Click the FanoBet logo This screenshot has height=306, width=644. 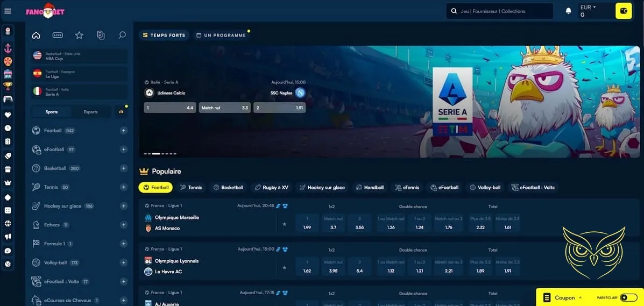[x=45, y=11]
